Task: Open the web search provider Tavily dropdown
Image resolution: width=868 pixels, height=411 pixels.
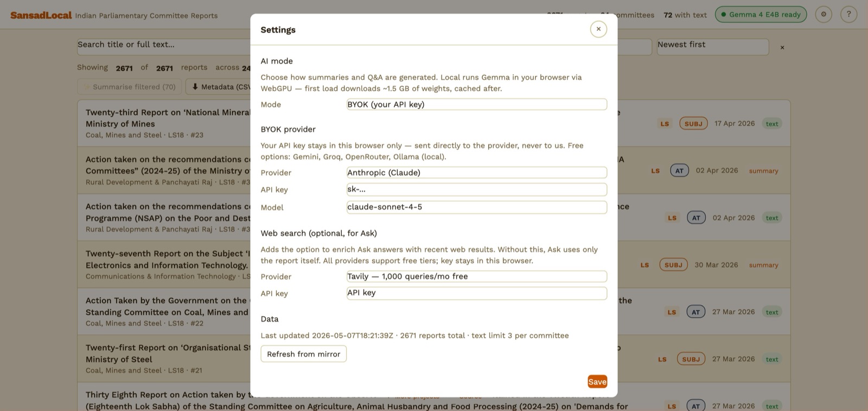Action: [477, 276]
